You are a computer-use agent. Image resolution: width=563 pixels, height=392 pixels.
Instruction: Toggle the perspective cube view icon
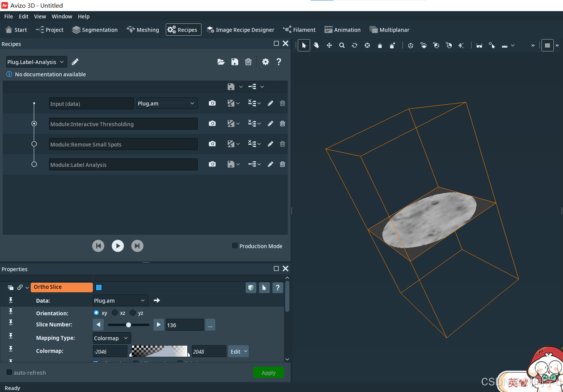(x=411, y=45)
